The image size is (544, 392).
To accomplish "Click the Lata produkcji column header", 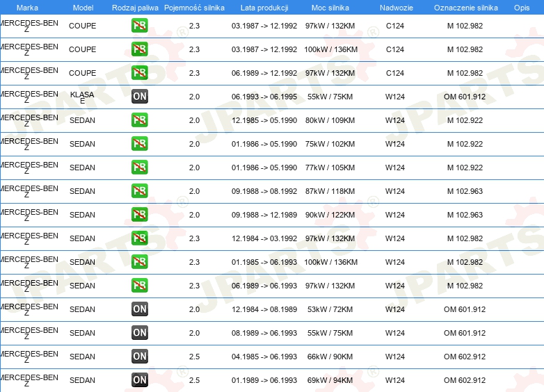I will [264, 8].
